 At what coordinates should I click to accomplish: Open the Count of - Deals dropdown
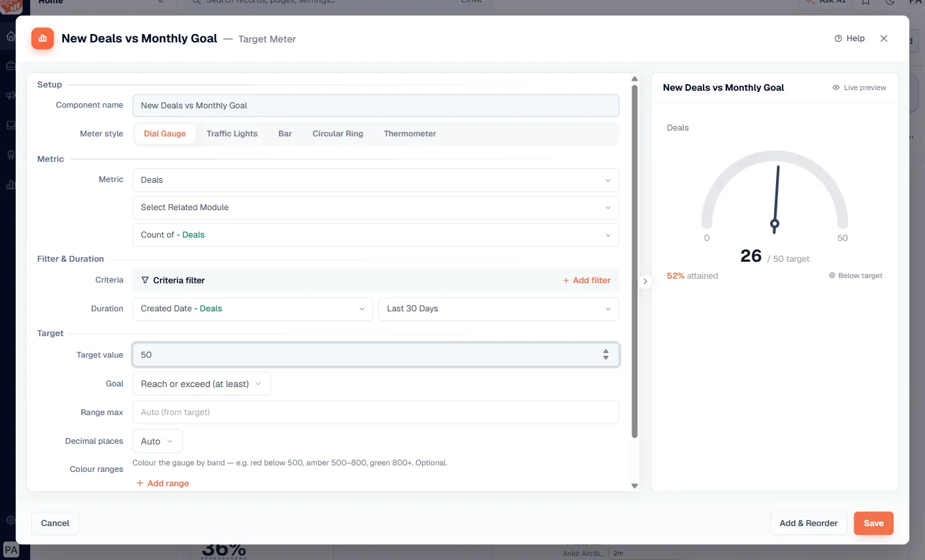(x=376, y=235)
